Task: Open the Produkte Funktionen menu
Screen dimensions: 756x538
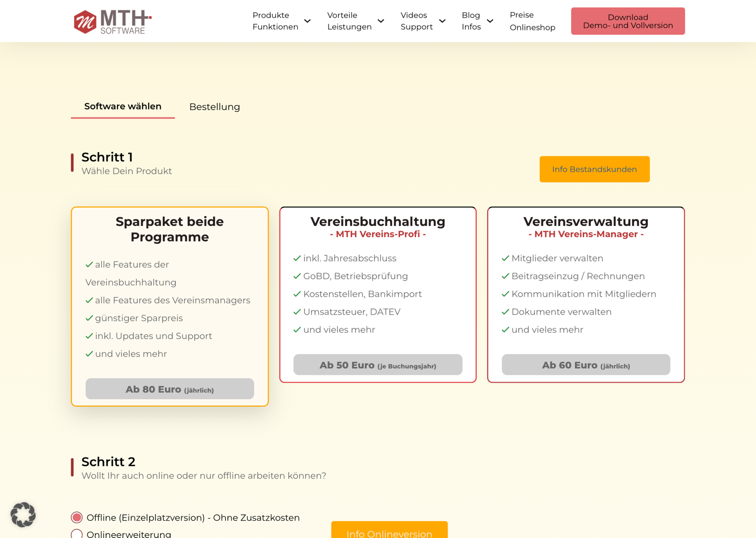Action: 275,21
